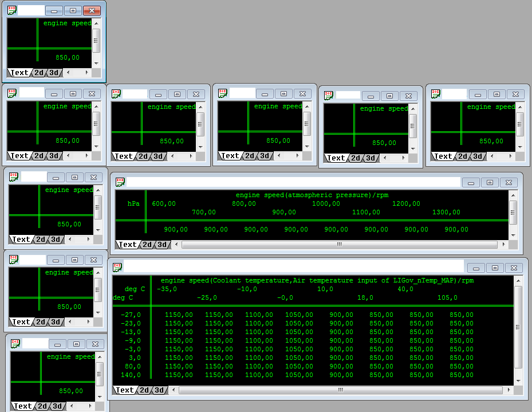This screenshot has width=532, height=412.
Task: Switch the active red-close window to 3d view
Action: coord(54,73)
